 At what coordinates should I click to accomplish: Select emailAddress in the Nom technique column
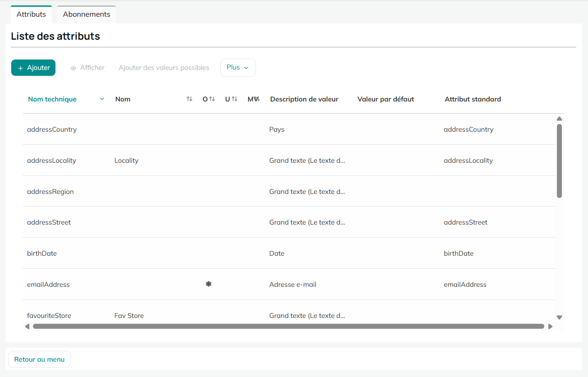click(48, 285)
